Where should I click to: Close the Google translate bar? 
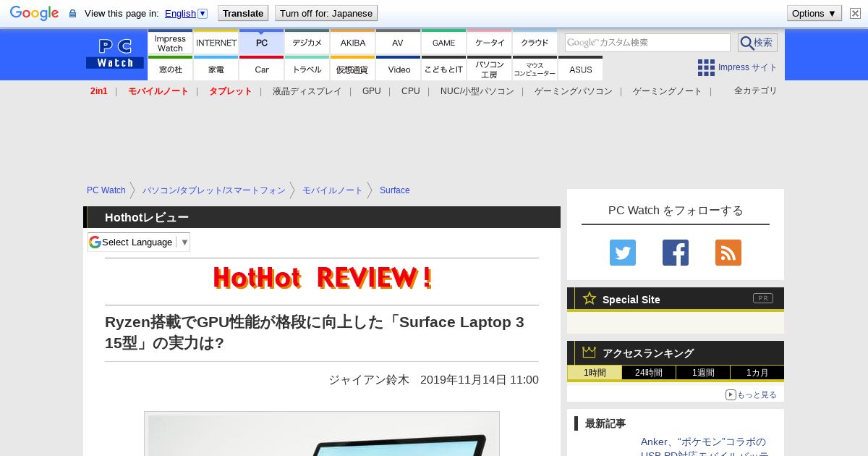tap(855, 13)
